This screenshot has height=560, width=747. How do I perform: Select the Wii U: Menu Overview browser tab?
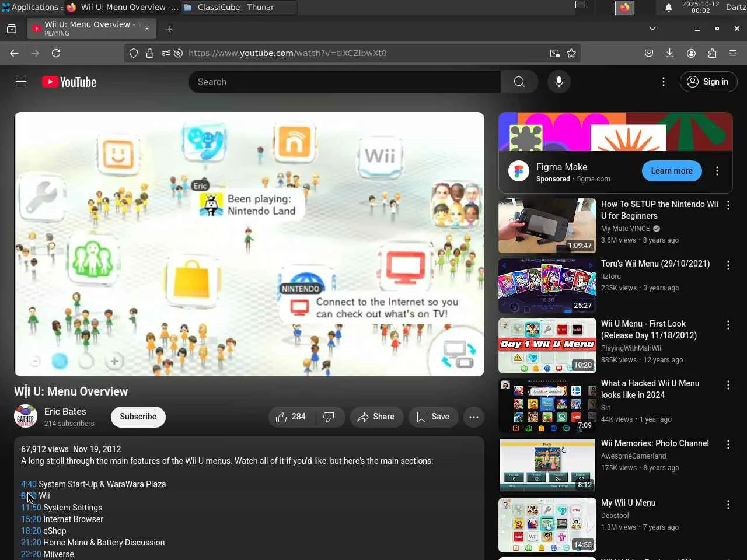(91, 29)
